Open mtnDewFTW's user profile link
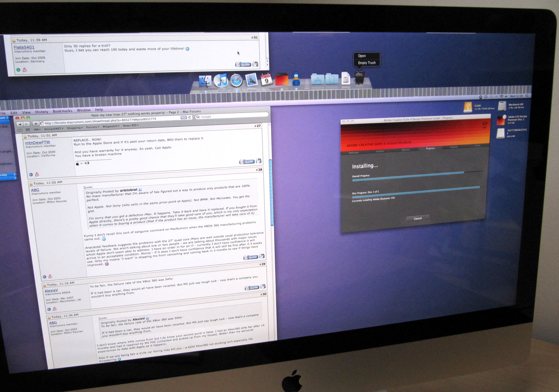The width and height of the screenshot is (559, 392). 37,142
